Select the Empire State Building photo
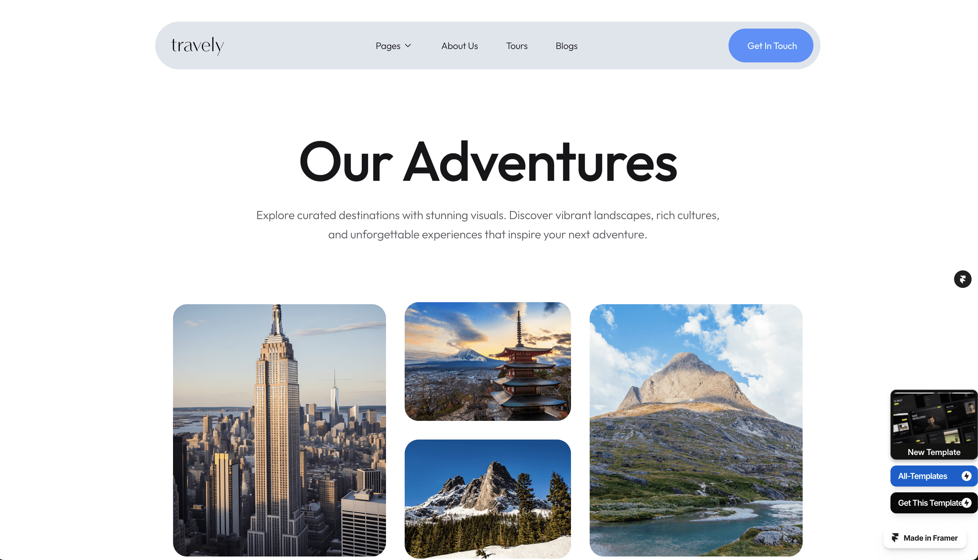The height and width of the screenshot is (560, 978). (279, 430)
